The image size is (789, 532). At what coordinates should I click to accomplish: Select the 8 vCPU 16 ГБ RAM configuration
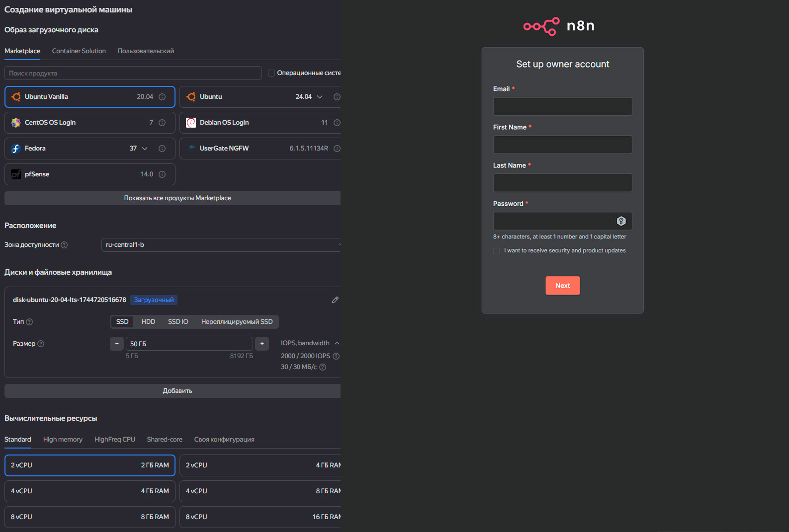pyautogui.click(x=260, y=517)
